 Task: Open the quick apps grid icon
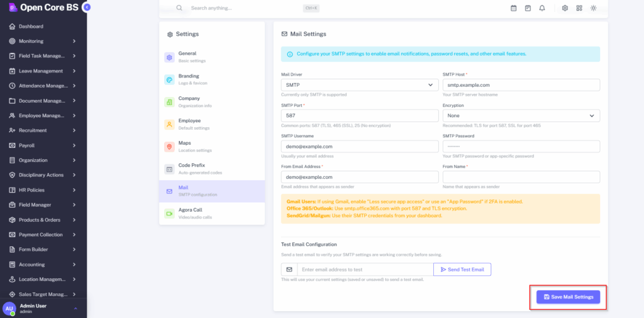tap(579, 8)
